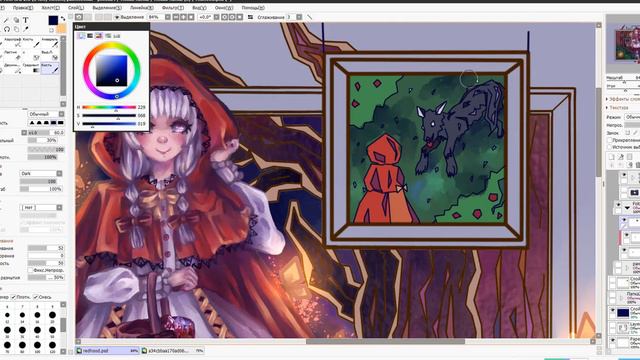Collapse the layer folder triangle
Screen dimensions: 640x360
tap(627, 208)
